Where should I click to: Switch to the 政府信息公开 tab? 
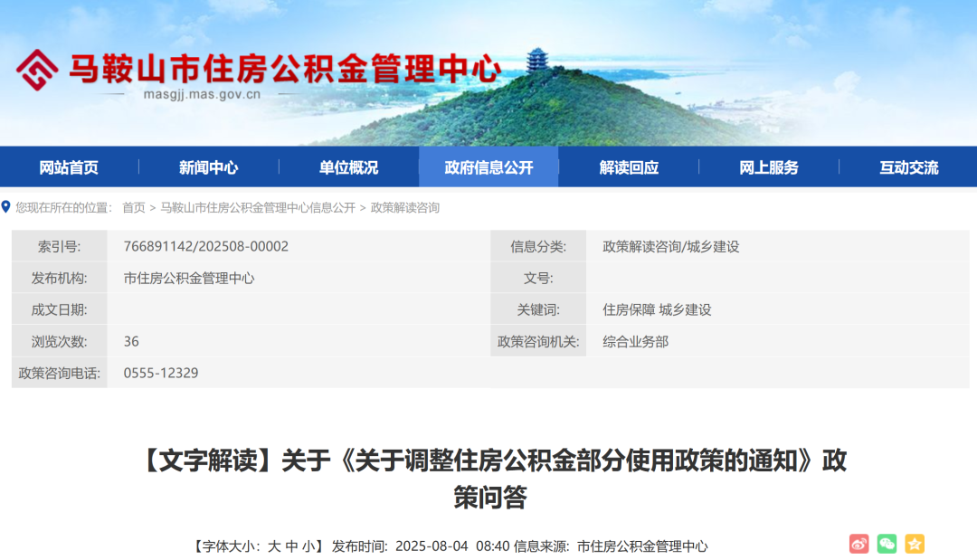pyautogui.click(x=489, y=166)
